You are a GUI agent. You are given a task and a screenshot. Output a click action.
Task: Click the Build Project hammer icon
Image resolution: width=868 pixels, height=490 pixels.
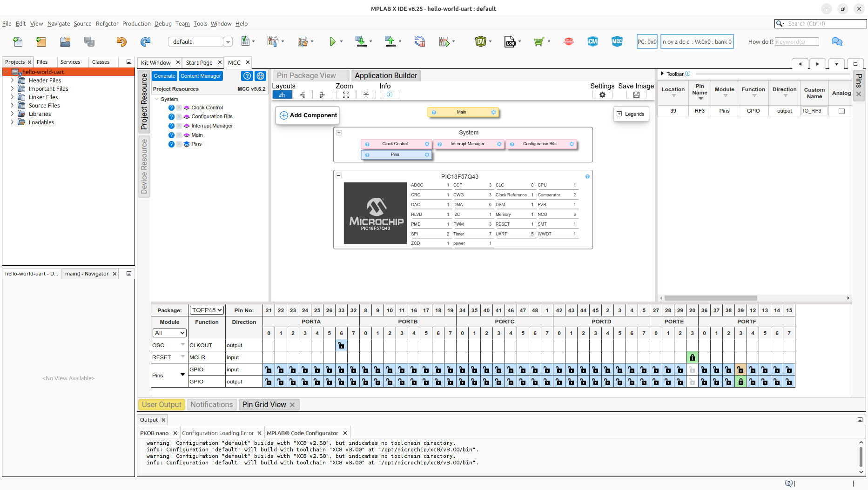(x=272, y=42)
